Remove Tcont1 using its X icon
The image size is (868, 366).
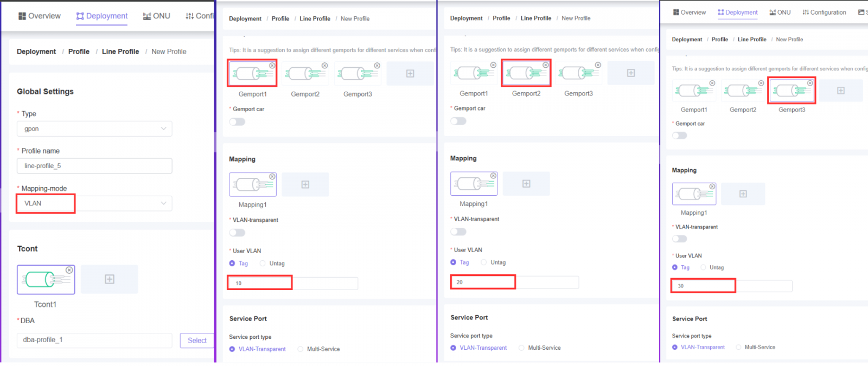(69, 270)
